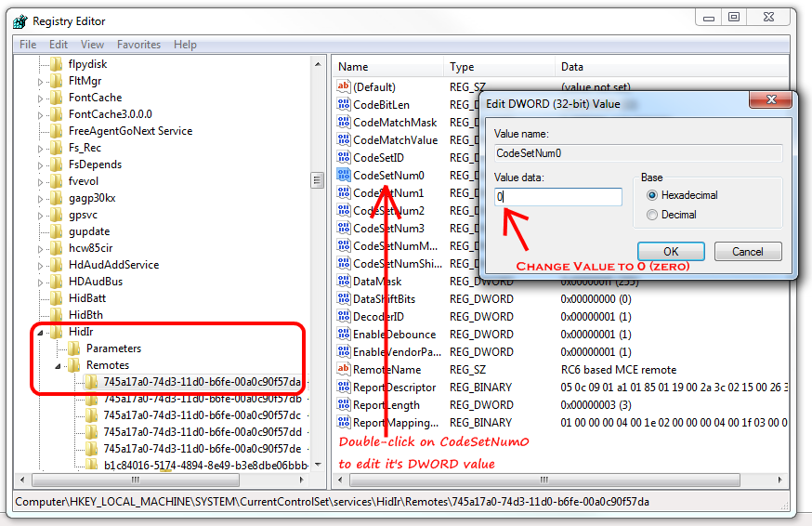
Task: Select the (Default) string value icon
Action: point(343,86)
